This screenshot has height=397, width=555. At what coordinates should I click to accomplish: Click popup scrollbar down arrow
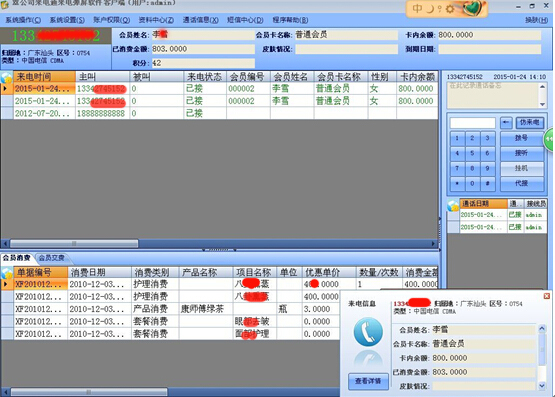(x=542, y=386)
